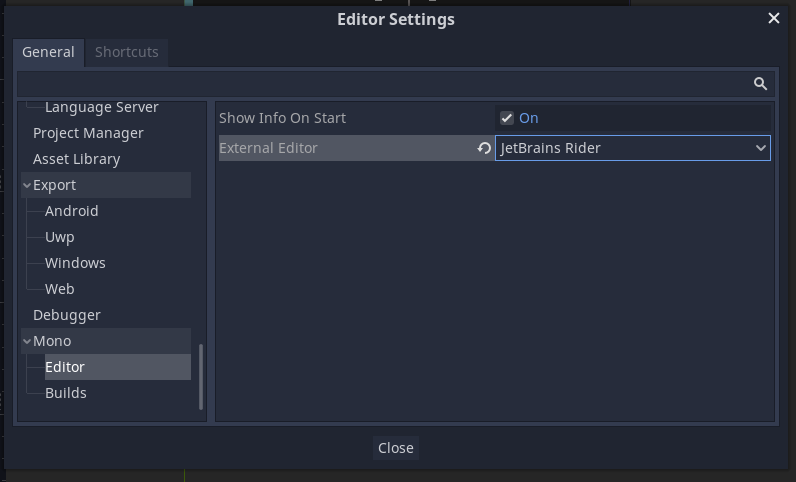Switch to the Shortcuts tab
The height and width of the screenshot is (482, 796).
pyautogui.click(x=127, y=52)
